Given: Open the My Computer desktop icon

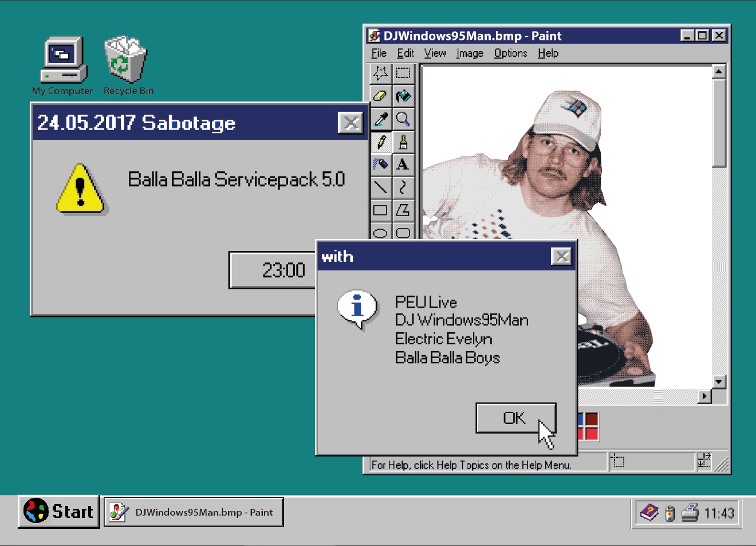Looking at the screenshot, I should pos(62,65).
